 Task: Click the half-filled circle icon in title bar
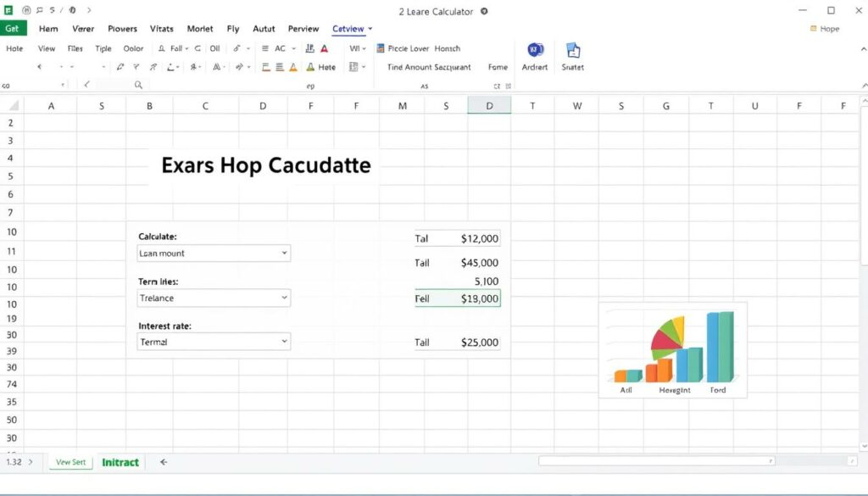click(x=73, y=10)
